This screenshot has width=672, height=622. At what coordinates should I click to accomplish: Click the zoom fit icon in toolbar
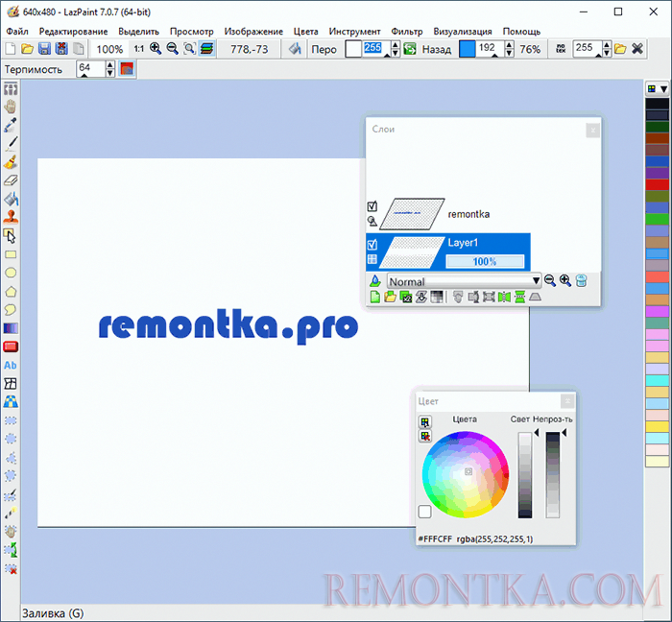[x=189, y=49]
